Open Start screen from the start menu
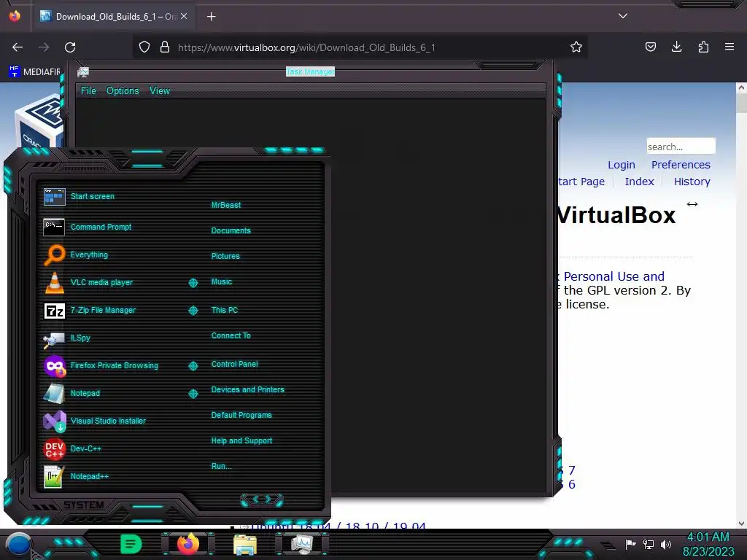Screen dimensions: 747x560 point(93,196)
